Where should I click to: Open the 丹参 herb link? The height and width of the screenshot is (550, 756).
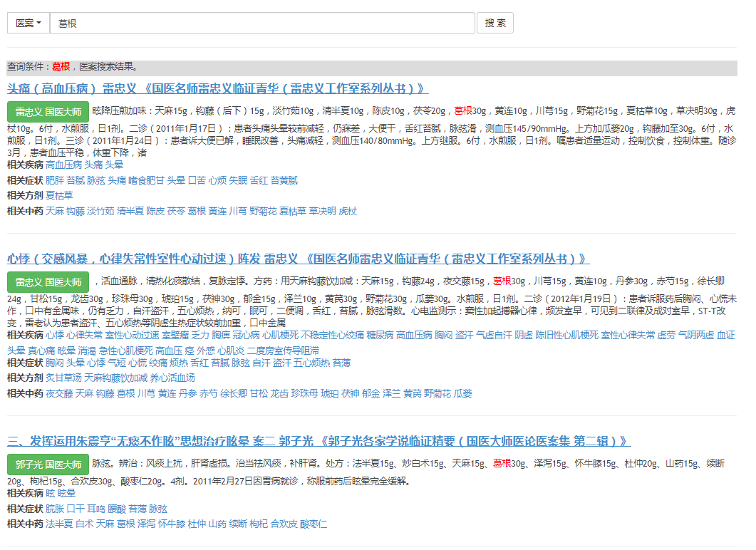point(187,394)
